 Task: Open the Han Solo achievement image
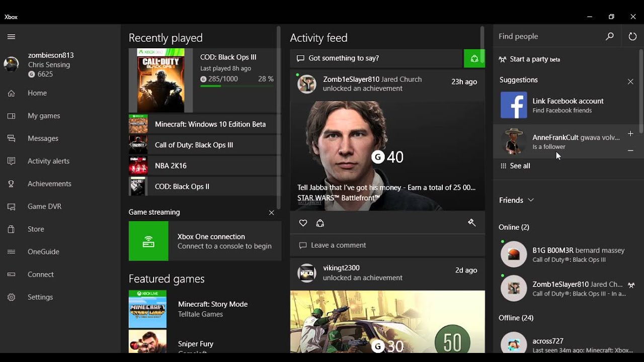point(387,156)
